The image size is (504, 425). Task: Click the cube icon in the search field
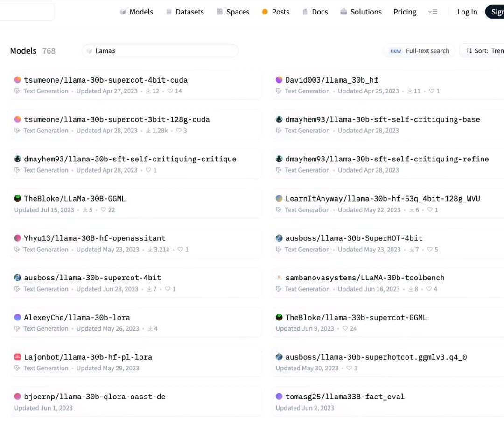click(x=89, y=51)
